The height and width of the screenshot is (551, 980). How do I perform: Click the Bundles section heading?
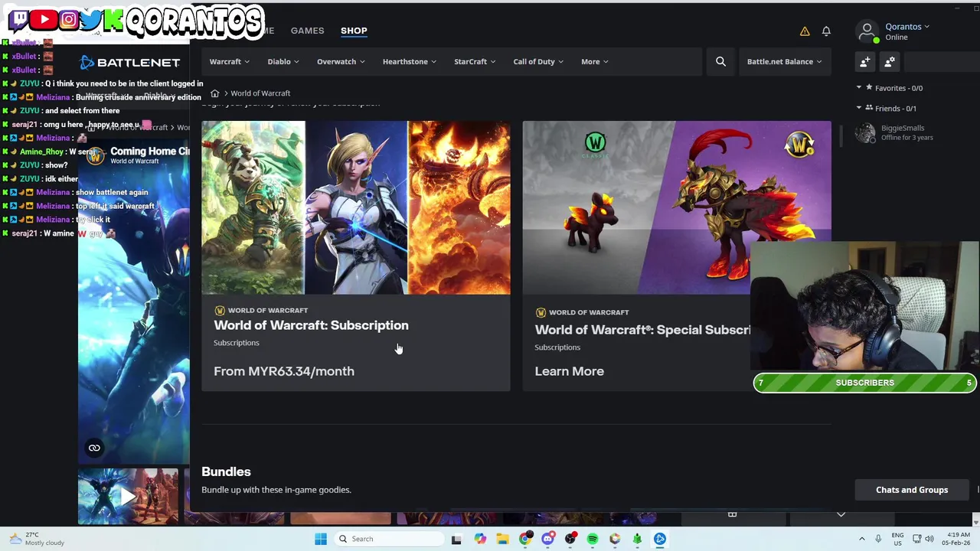[226, 471]
